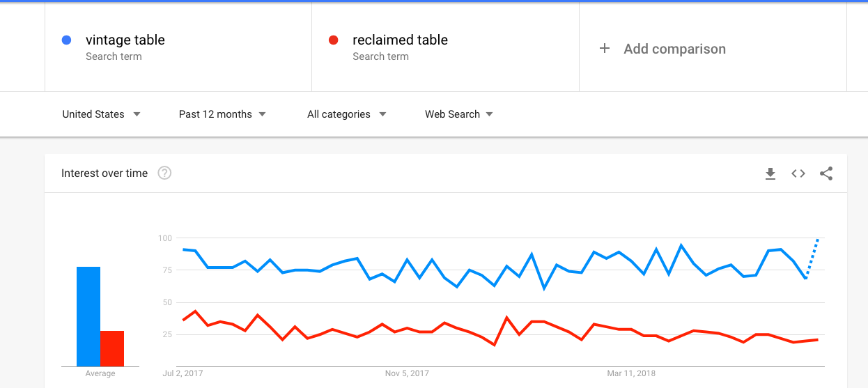Screen dimensions: 868x388
Task: Click the plus icon for Add comparison
Action: (605, 48)
